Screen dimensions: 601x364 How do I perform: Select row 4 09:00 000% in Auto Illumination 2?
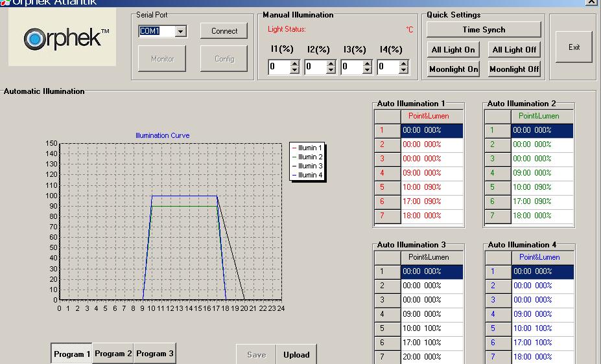[529, 173]
